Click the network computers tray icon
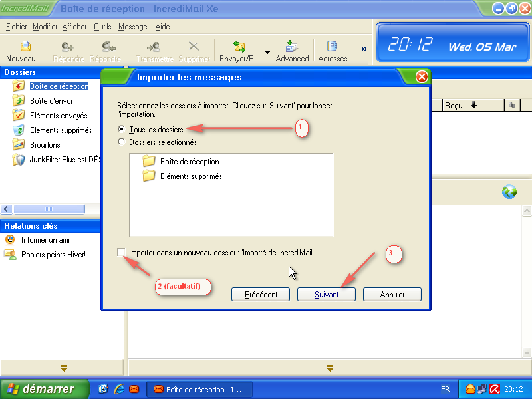Screen dimensions: 532x399 482,389
